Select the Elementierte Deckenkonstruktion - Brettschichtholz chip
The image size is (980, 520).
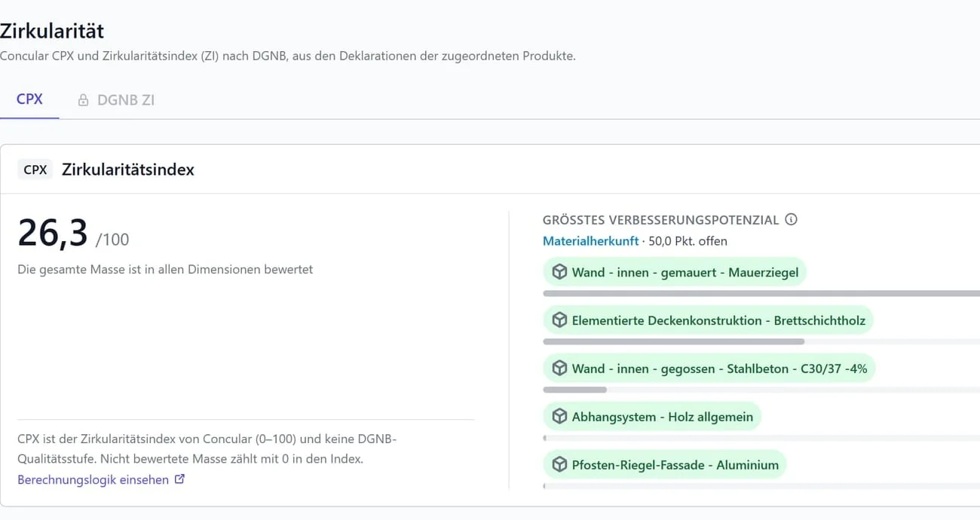click(x=709, y=320)
